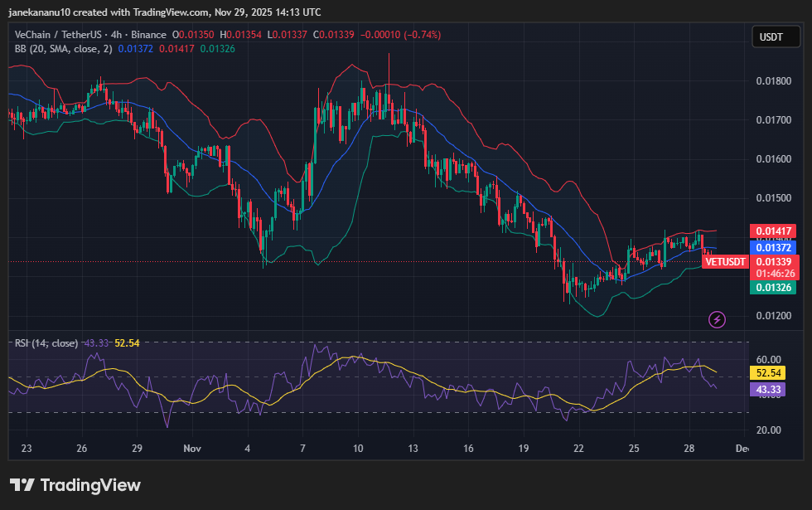Click the red VETUSDT symbol tag

(x=723, y=262)
